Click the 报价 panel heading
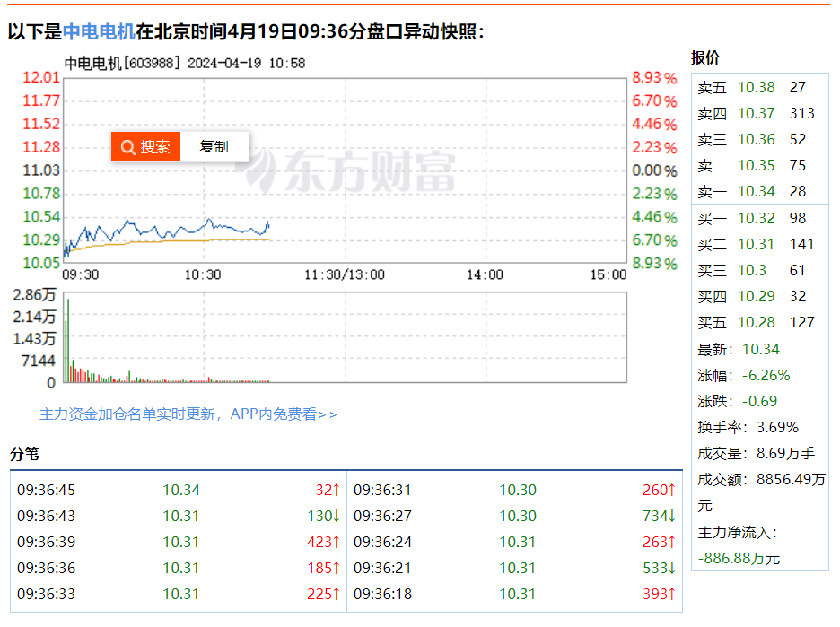Screen dimensions: 840x627 click(x=705, y=57)
